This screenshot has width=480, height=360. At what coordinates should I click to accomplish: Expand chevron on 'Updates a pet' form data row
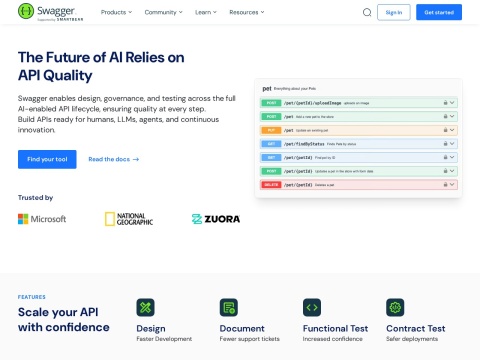point(452,171)
